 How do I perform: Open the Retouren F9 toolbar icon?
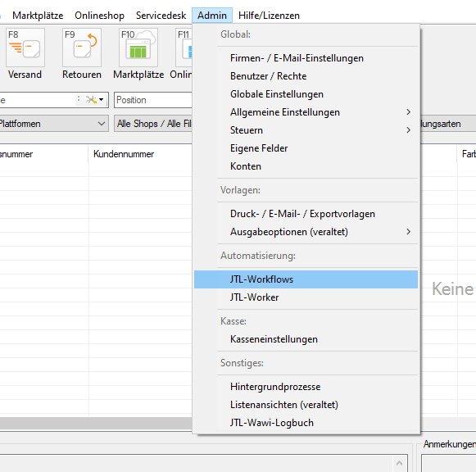tap(82, 48)
